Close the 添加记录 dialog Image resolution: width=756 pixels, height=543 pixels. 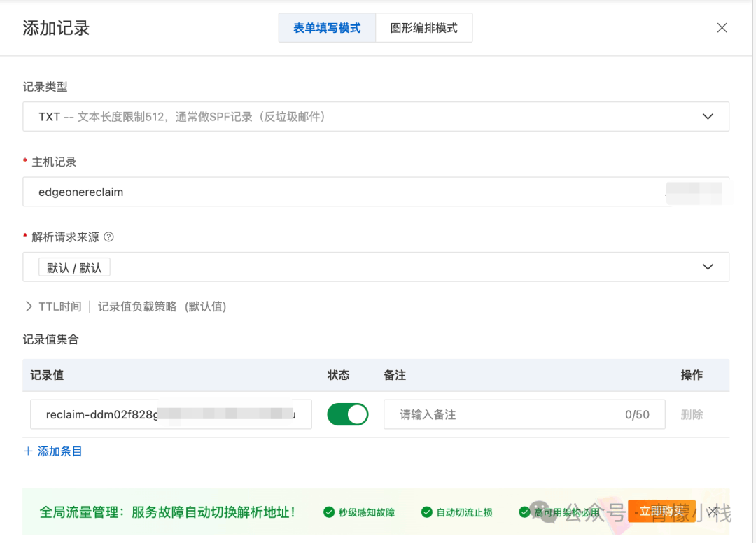[x=722, y=28]
